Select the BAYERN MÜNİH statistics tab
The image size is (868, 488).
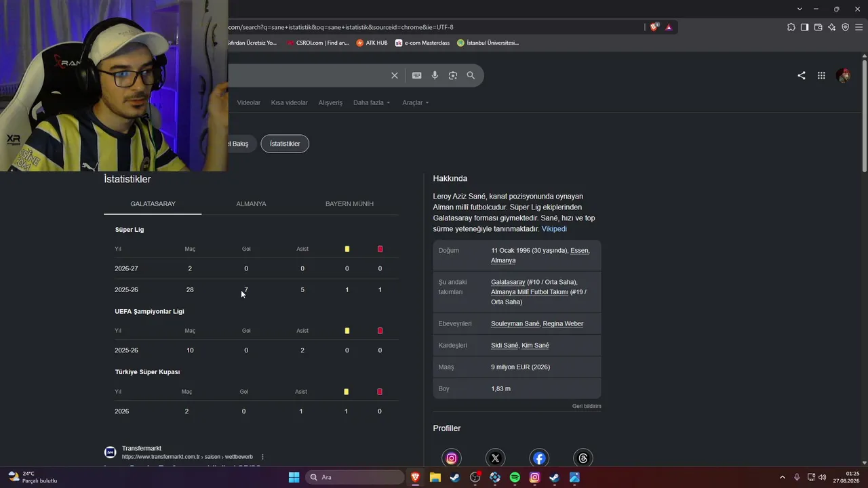coord(349,204)
